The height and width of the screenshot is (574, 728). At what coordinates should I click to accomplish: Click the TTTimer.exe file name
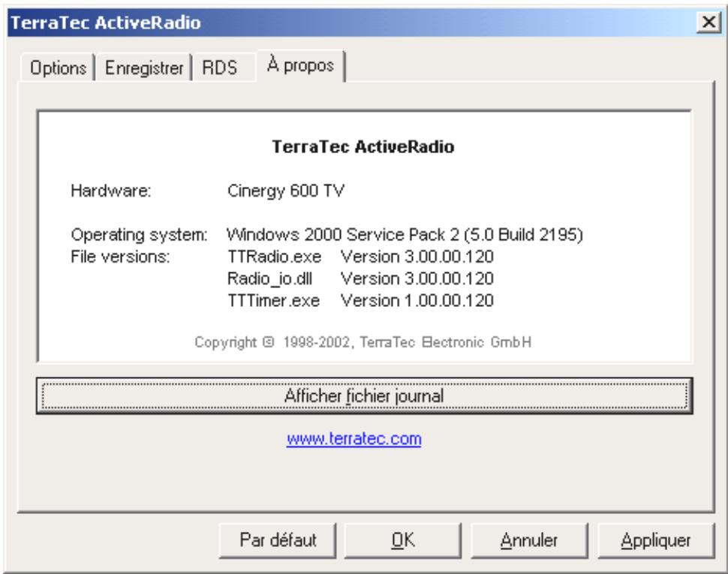coord(273,301)
